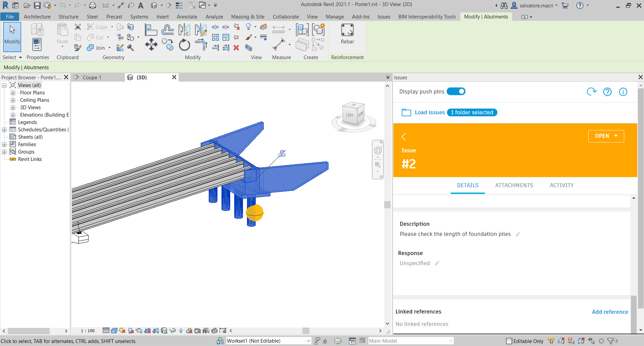Open the Main Model dropdown in status bar
The image size is (644, 346).
click(x=451, y=341)
